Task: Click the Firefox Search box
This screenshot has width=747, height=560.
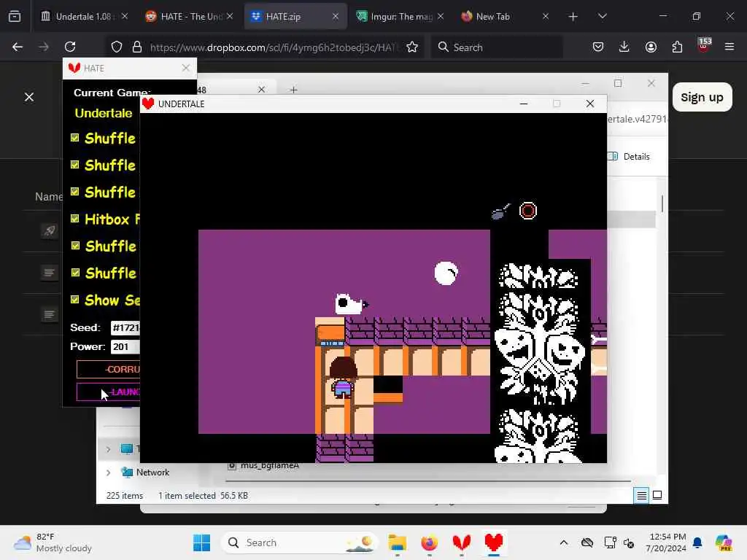Action: point(497,47)
